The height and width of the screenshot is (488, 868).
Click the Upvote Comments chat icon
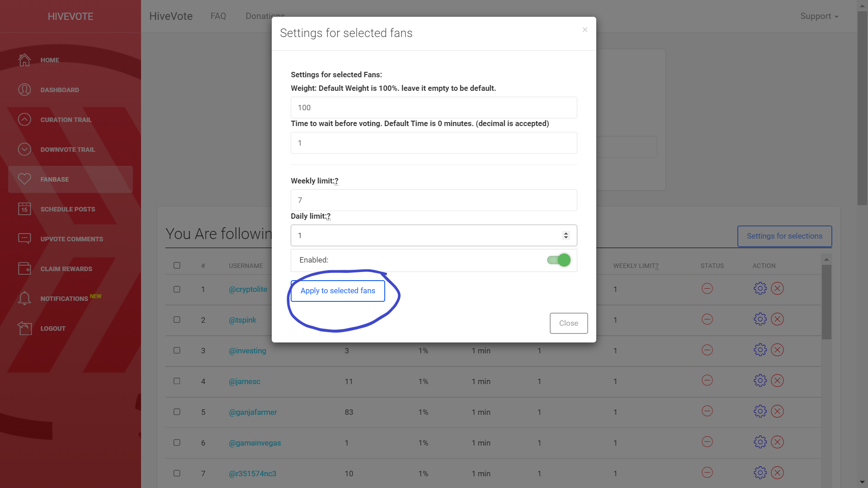[24, 238]
